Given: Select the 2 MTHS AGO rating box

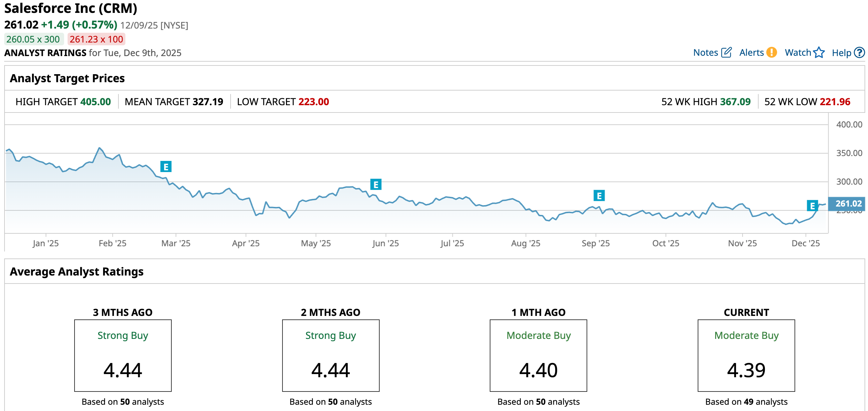Looking at the screenshot, I should (331, 355).
